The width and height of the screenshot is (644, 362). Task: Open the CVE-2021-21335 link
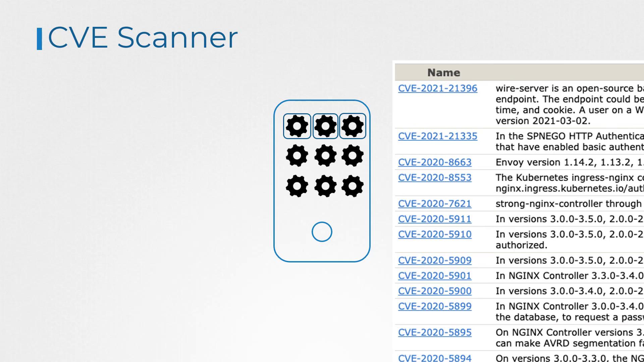coord(437,136)
